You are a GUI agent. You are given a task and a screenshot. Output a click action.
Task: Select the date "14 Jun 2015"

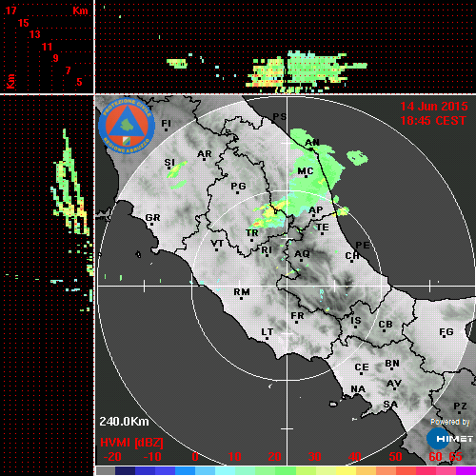pyautogui.click(x=434, y=107)
